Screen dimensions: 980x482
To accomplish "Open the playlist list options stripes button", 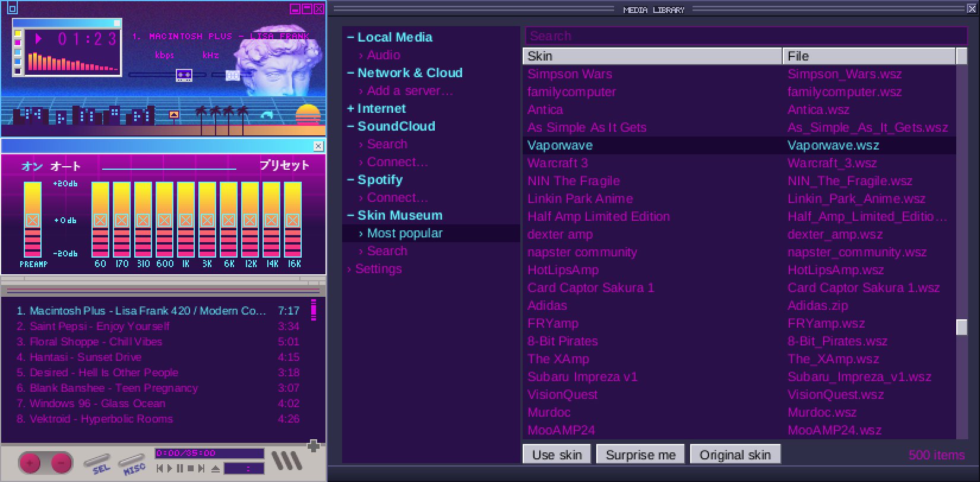I will pyautogui.click(x=286, y=461).
